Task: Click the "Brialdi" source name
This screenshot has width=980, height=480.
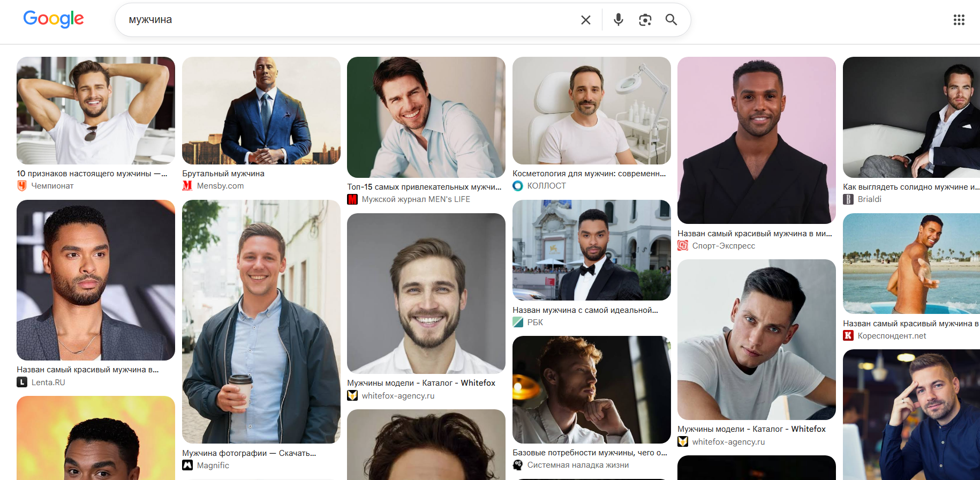Action: (x=870, y=199)
